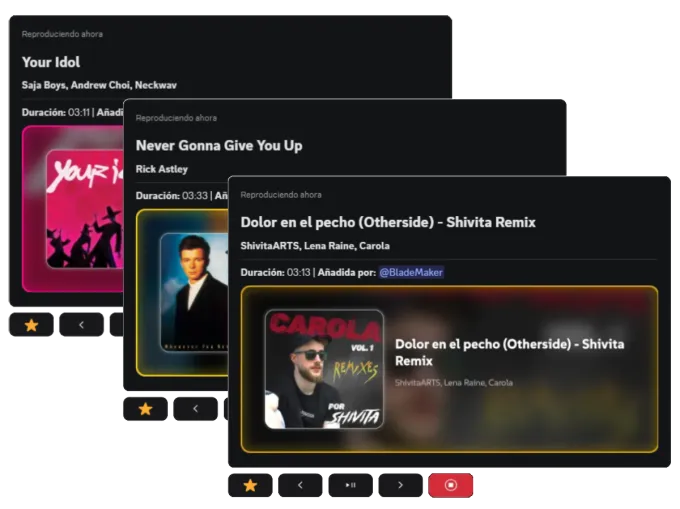Toggle play/pause on the Dolor en el pecho player
This screenshot has width=680, height=509.
coord(350,485)
